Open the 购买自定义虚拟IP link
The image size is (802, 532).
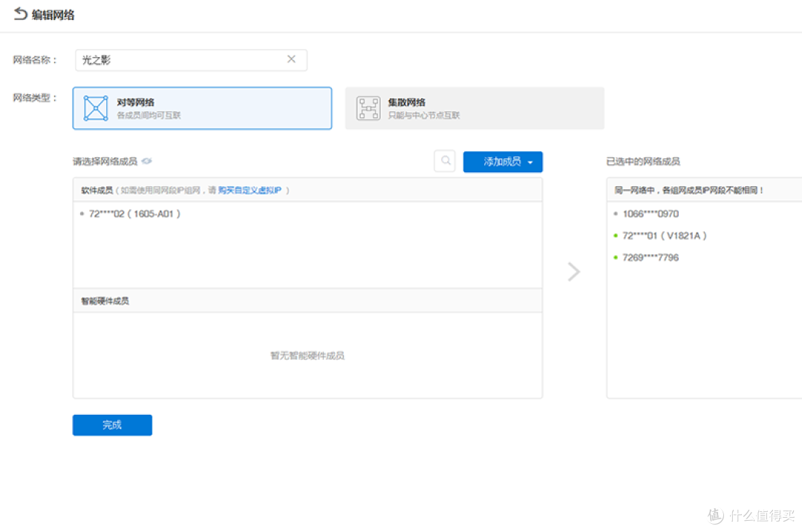click(250, 190)
